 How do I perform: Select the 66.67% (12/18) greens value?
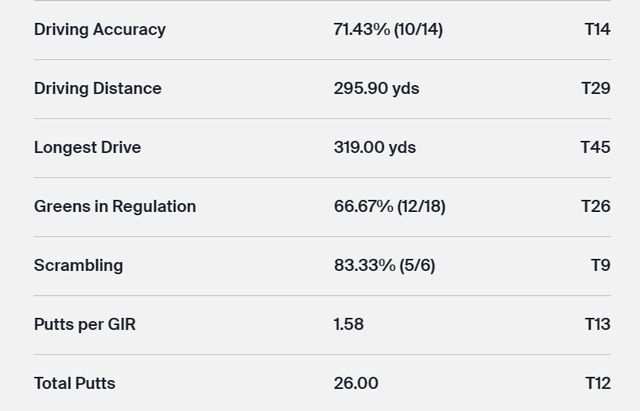point(389,206)
